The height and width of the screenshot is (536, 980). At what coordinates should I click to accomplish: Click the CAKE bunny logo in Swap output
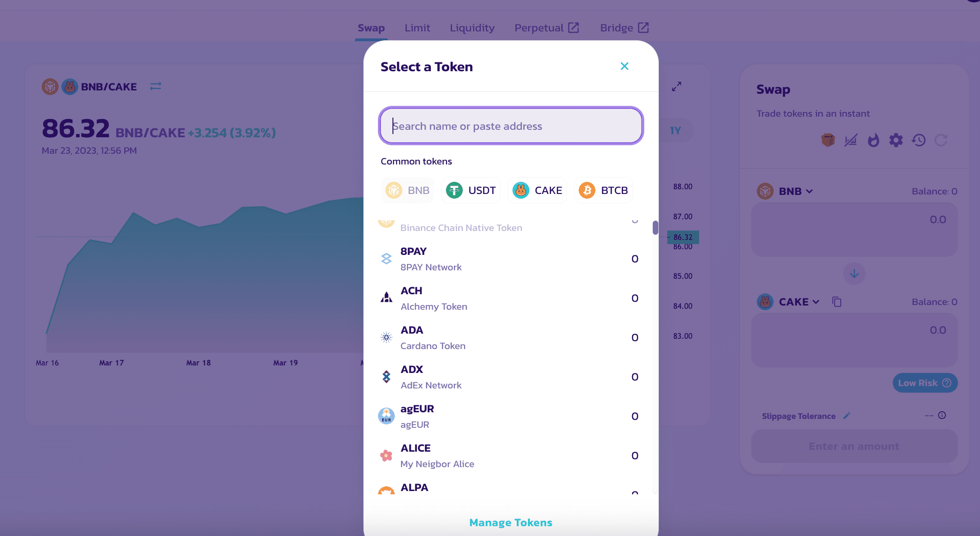tap(765, 302)
